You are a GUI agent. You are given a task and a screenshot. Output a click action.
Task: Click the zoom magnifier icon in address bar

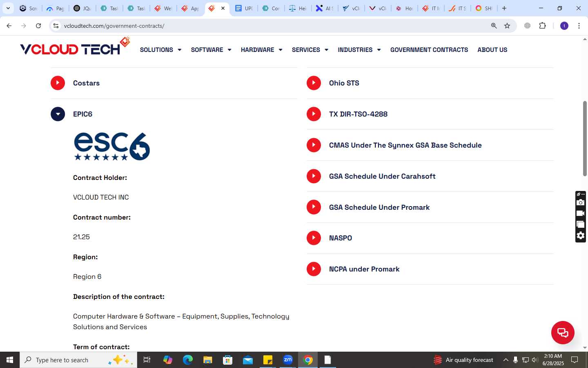click(x=494, y=26)
